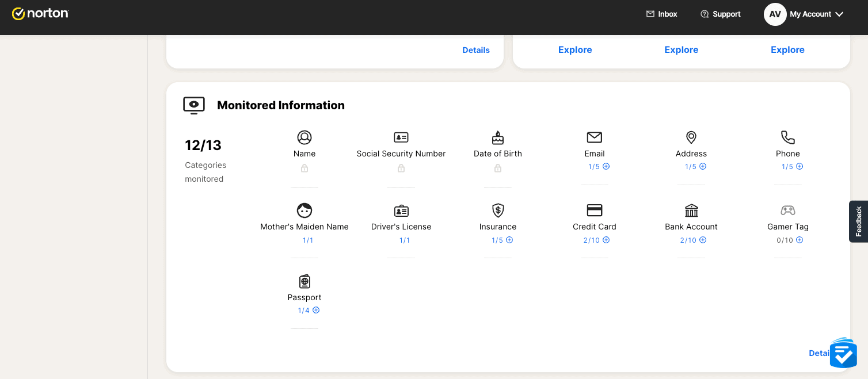This screenshot has width=868, height=379.
Task: Click the Address pin icon
Action: click(691, 137)
